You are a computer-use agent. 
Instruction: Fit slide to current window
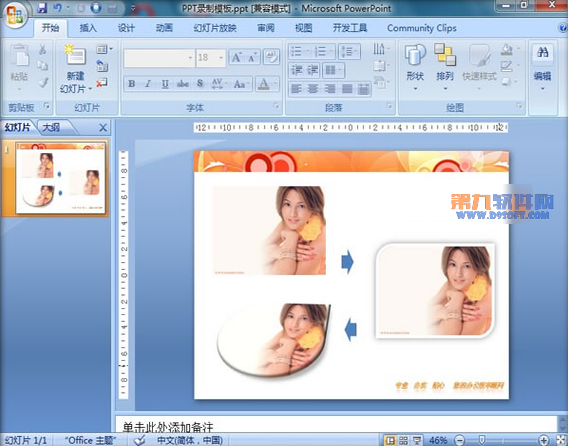561,440
